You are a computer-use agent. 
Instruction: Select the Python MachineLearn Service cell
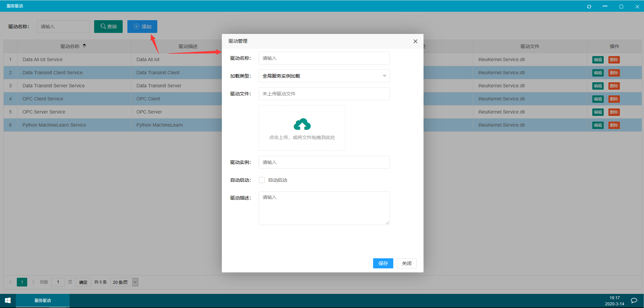pos(74,125)
